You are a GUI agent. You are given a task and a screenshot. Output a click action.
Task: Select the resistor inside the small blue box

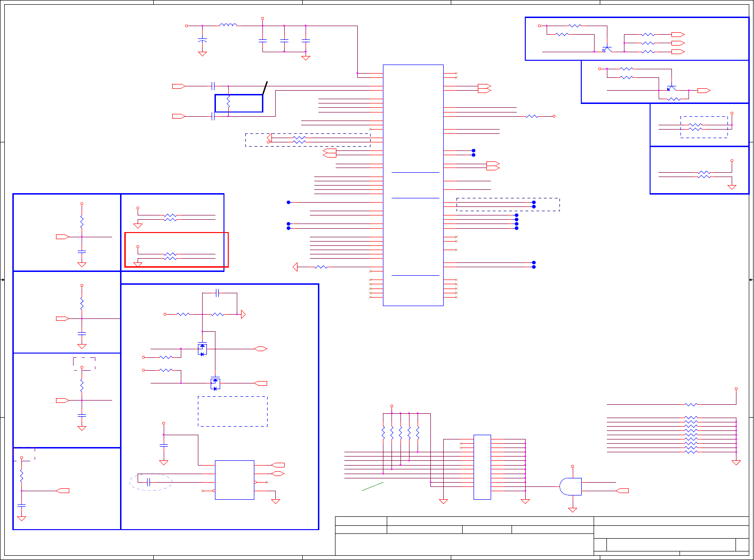[228, 102]
